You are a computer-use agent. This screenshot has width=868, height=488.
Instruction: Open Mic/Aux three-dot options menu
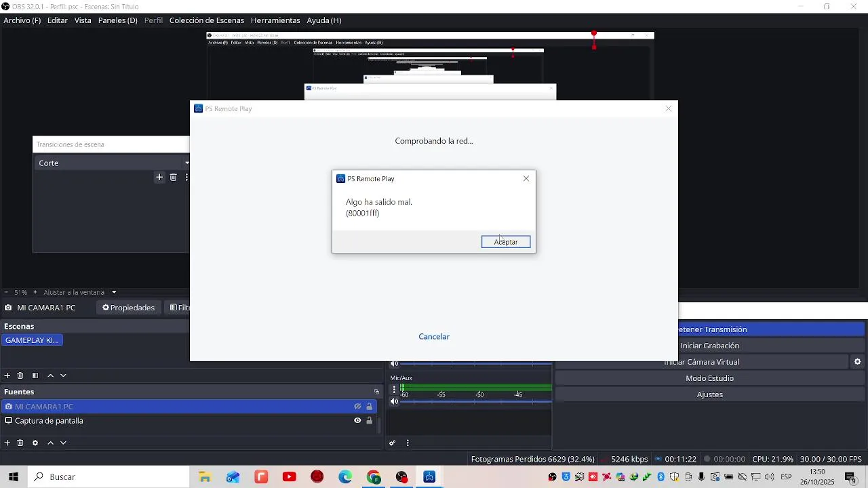[x=394, y=390]
